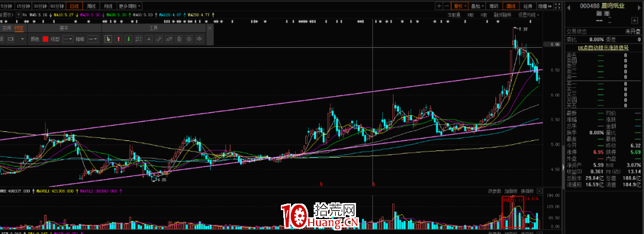Go to next stock with right arrow

[639, 7]
